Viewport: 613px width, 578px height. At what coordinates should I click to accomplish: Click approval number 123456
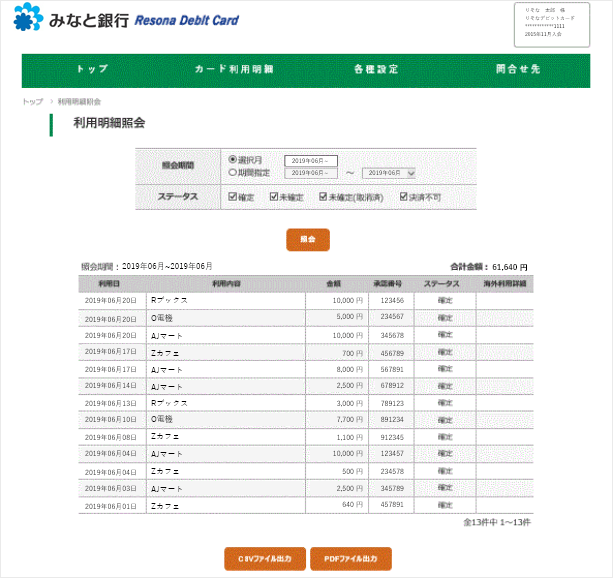(392, 300)
